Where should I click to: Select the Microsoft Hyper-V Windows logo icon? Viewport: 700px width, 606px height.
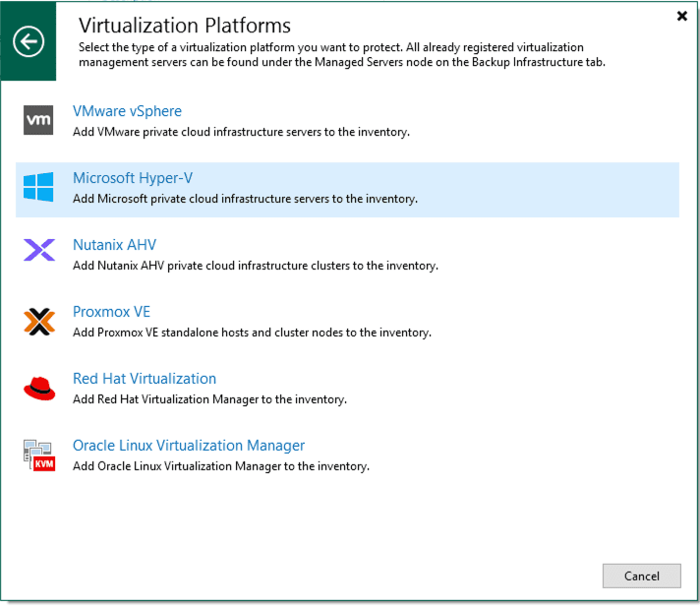[38, 187]
